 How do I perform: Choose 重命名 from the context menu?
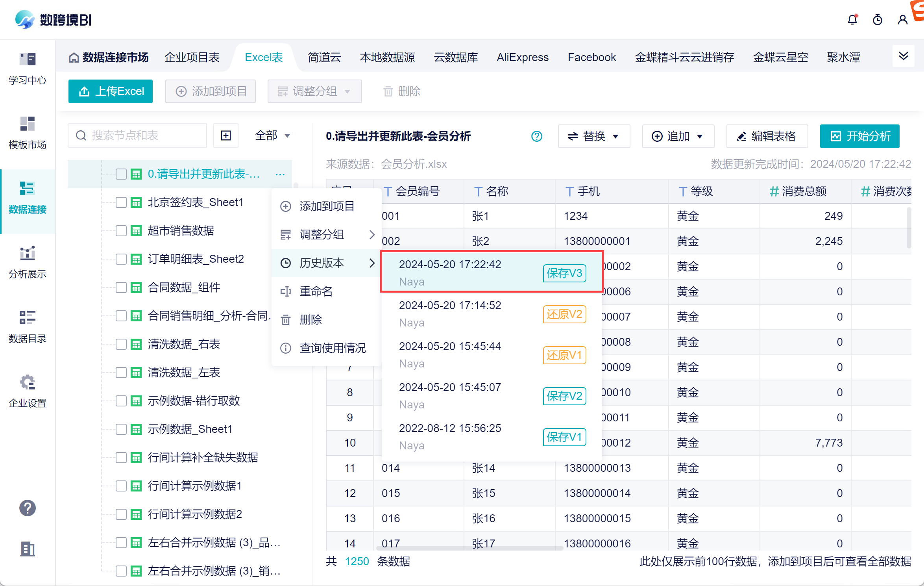316,291
